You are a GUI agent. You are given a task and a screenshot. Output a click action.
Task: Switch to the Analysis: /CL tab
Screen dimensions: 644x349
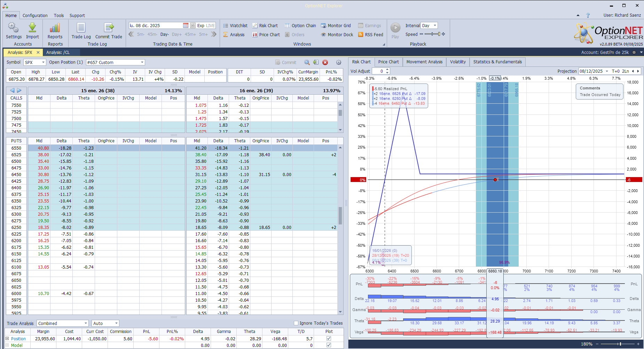click(58, 52)
